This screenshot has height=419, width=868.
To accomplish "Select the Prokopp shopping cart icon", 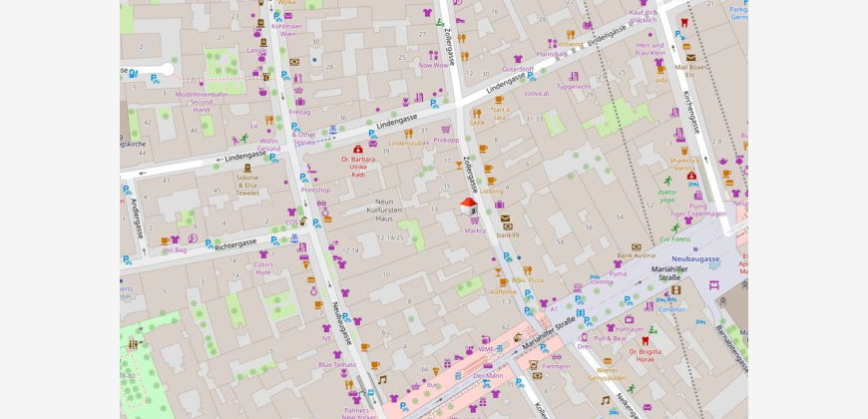I will [x=446, y=130].
